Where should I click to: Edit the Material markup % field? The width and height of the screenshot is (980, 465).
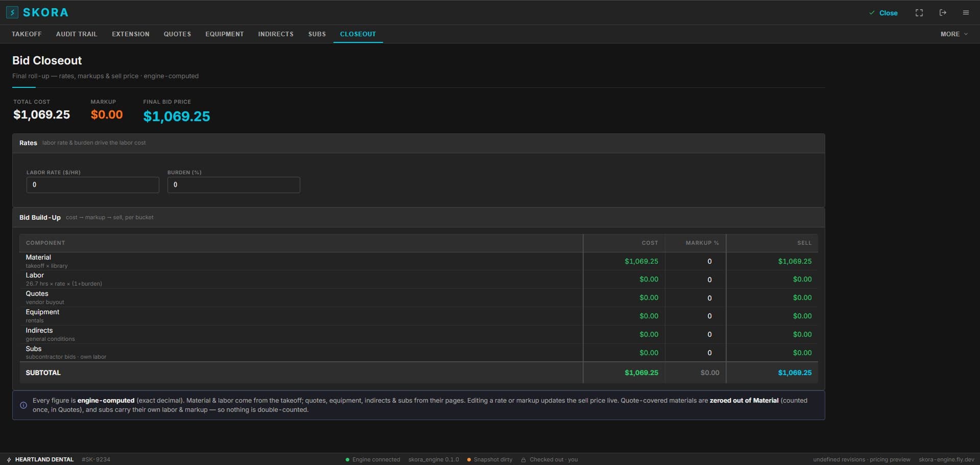point(696,262)
